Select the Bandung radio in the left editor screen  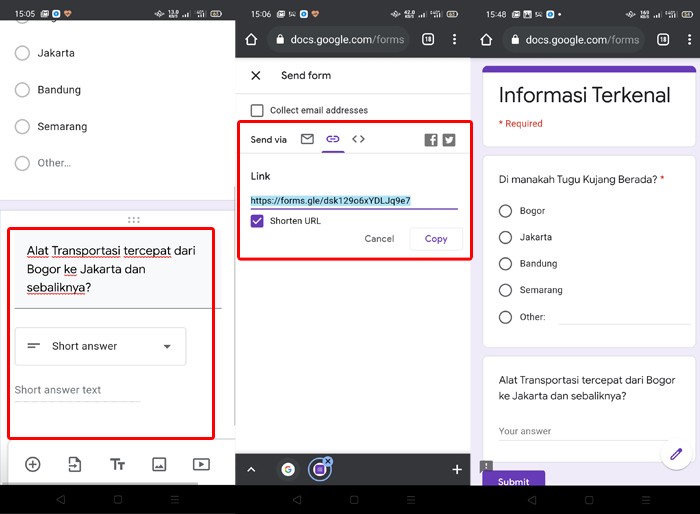pyautogui.click(x=22, y=90)
